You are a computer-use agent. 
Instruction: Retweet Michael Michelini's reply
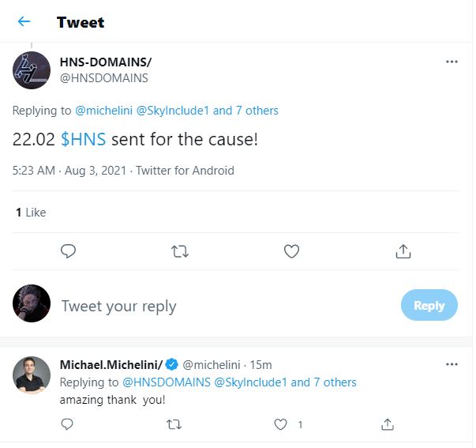(174, 424)
